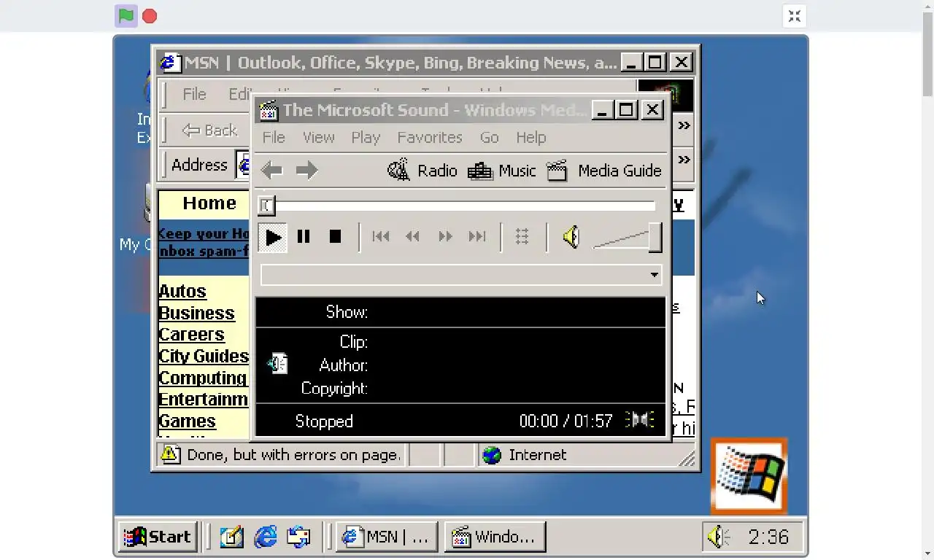Pause playback in Media Player
Image resolution: width=934 pixels, height=560 pixels.
pyautogui.click(x=304, y=237)
